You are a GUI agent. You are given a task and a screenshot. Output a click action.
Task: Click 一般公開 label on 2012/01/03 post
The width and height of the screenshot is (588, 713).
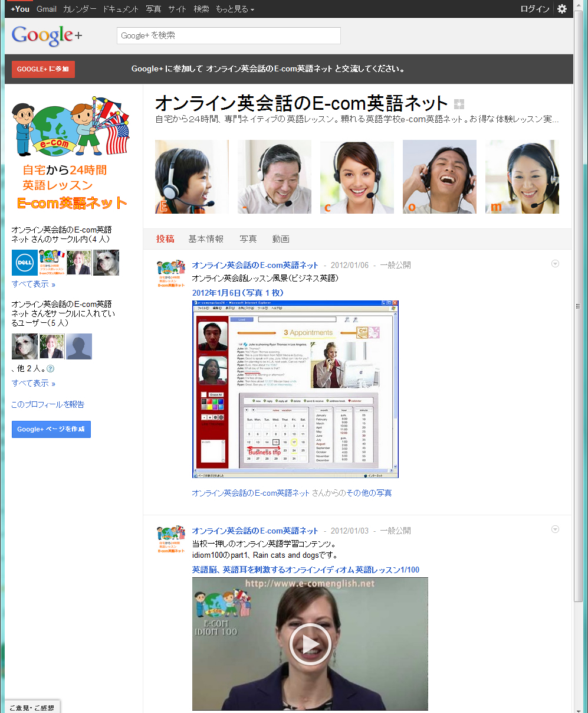395,531
